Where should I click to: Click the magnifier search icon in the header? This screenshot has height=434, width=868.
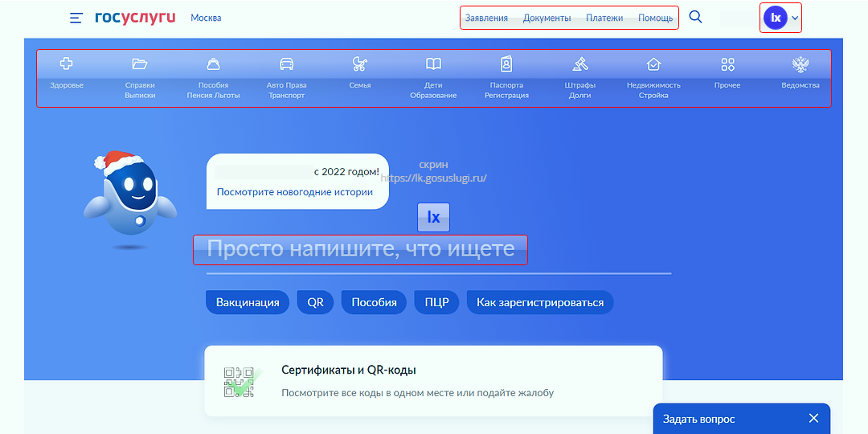(x=695, y=17)
